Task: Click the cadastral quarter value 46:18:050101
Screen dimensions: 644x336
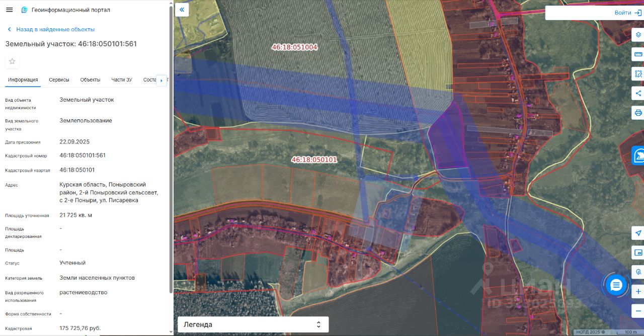Action: [x=77, y=170]
